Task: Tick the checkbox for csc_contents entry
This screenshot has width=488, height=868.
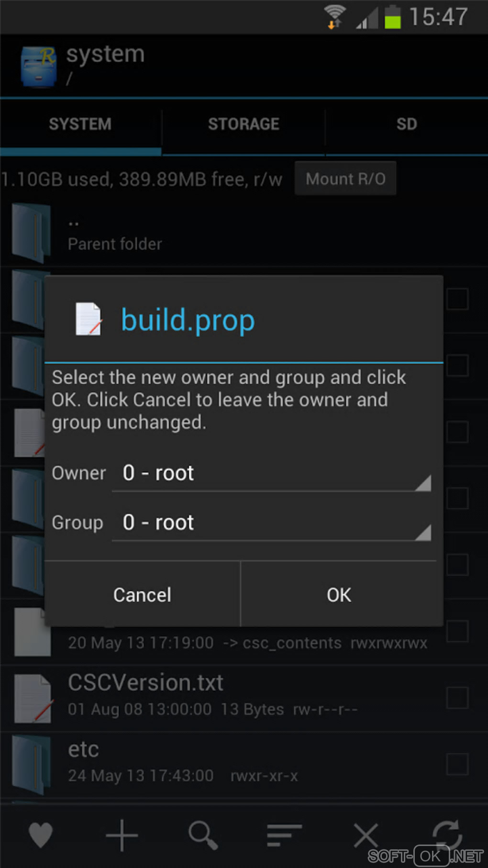Action: (457, 631)
